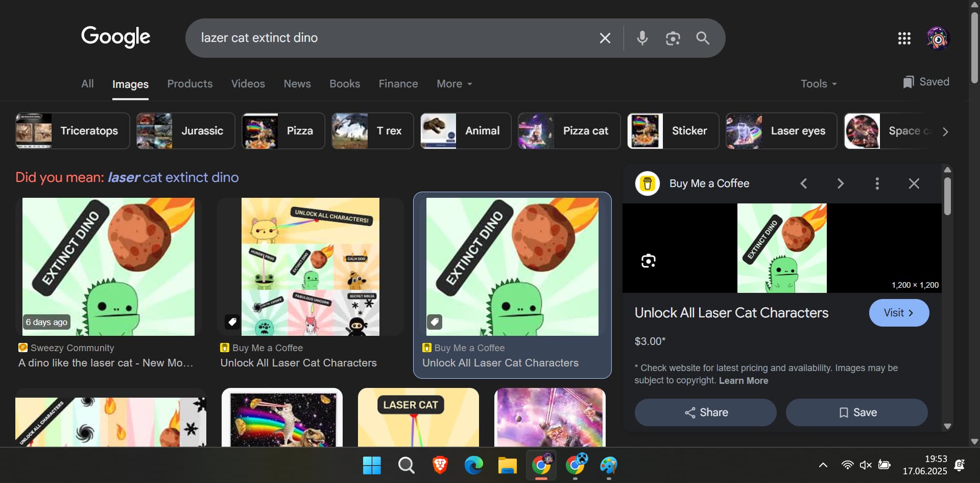Filter results by Pizza chip
Screen dimensions: 980x483
283,131
